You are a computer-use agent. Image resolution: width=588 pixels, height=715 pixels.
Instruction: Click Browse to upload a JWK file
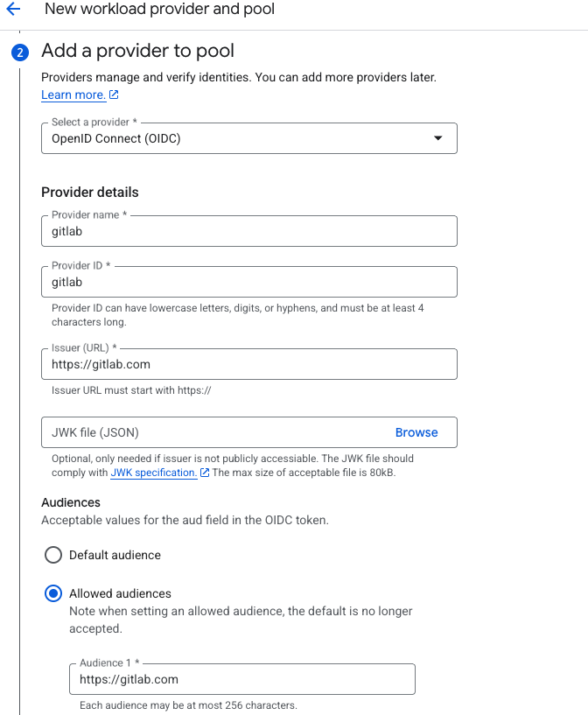pyautogui.click(x=416, y=432)
